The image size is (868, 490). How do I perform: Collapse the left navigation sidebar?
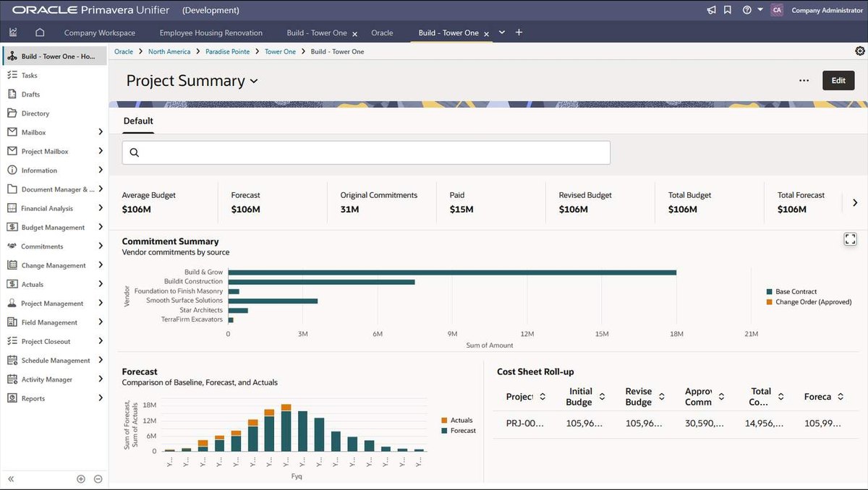pos(11,479)
